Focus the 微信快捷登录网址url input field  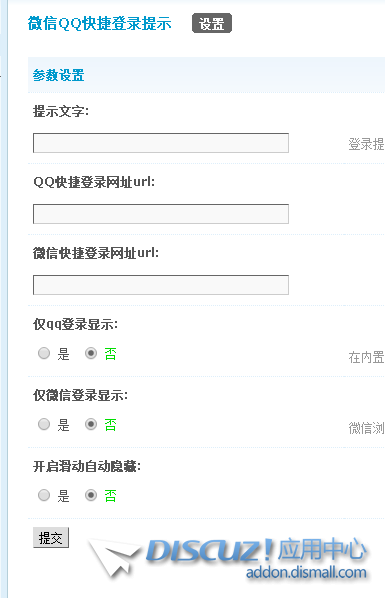[x=161, y=285]
